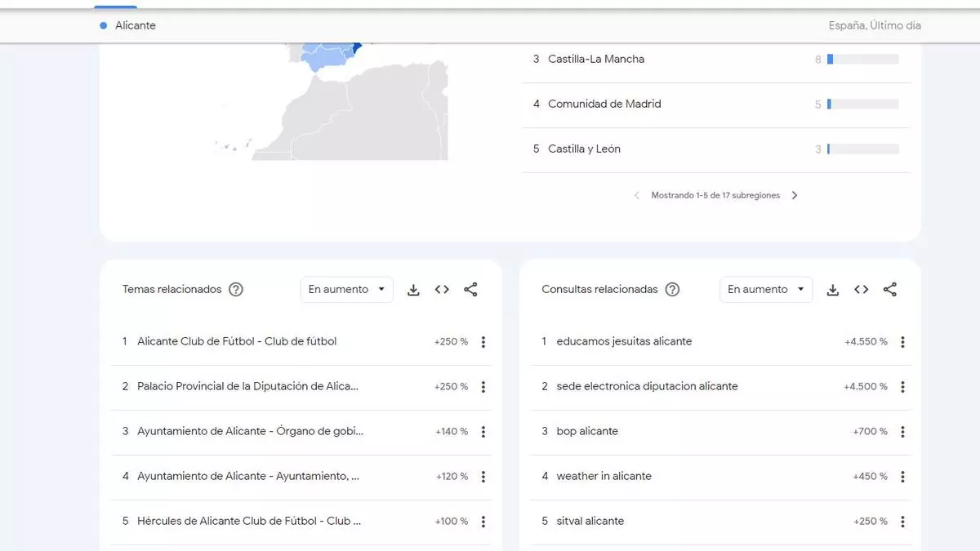
Task: Open embed code for Consultas relacionadas
Action: 861,290
